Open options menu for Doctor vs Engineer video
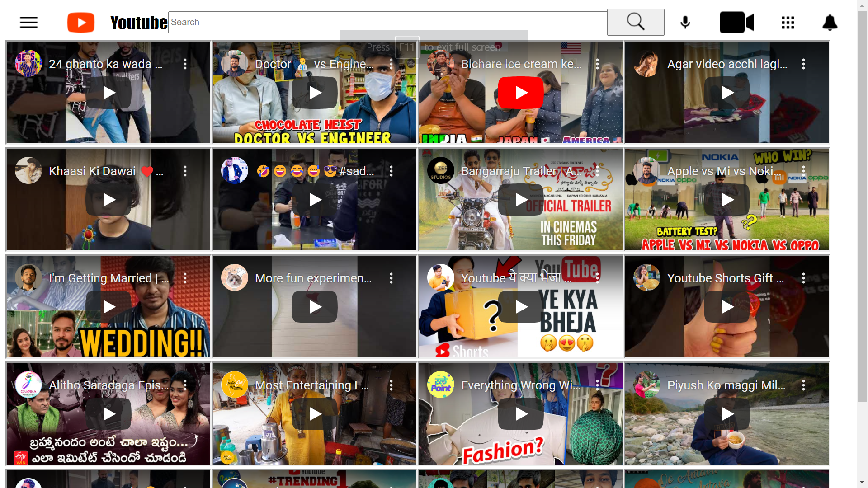 (x=391, y=64)
